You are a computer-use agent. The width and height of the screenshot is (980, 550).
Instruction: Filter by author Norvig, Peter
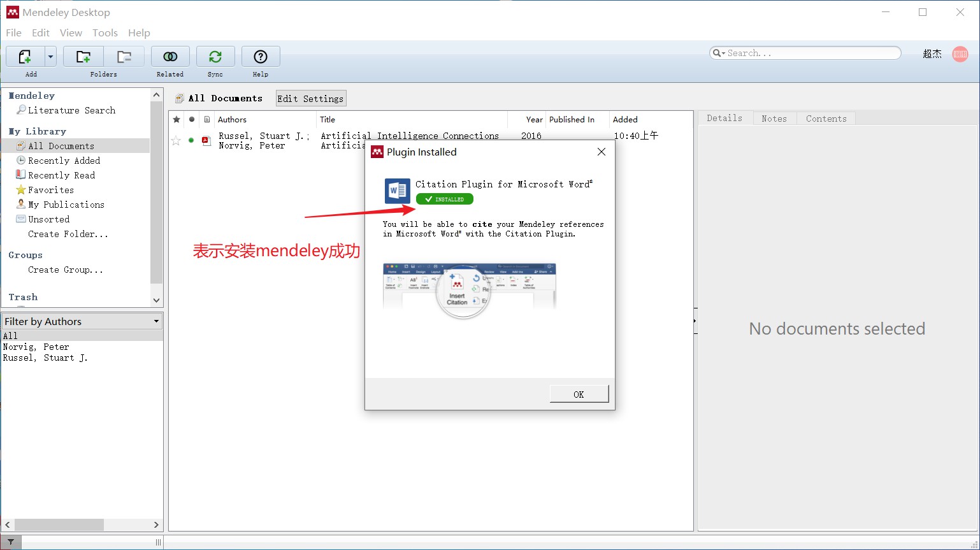point(36,347)
